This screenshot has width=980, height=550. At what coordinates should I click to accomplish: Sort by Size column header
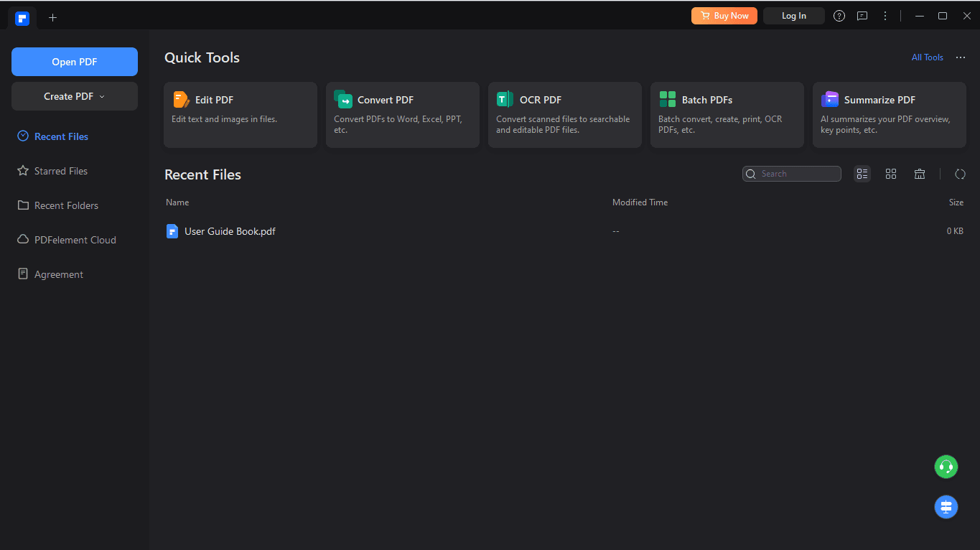[x=956, y=202]
